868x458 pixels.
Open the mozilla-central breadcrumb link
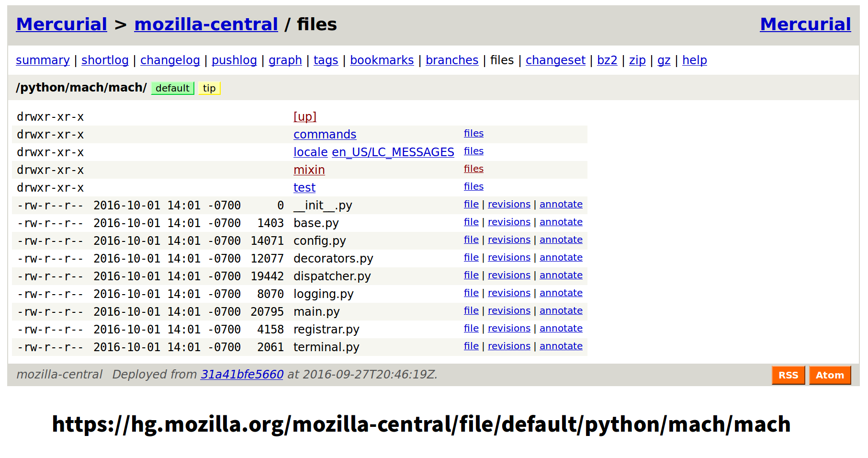(206, 24)
